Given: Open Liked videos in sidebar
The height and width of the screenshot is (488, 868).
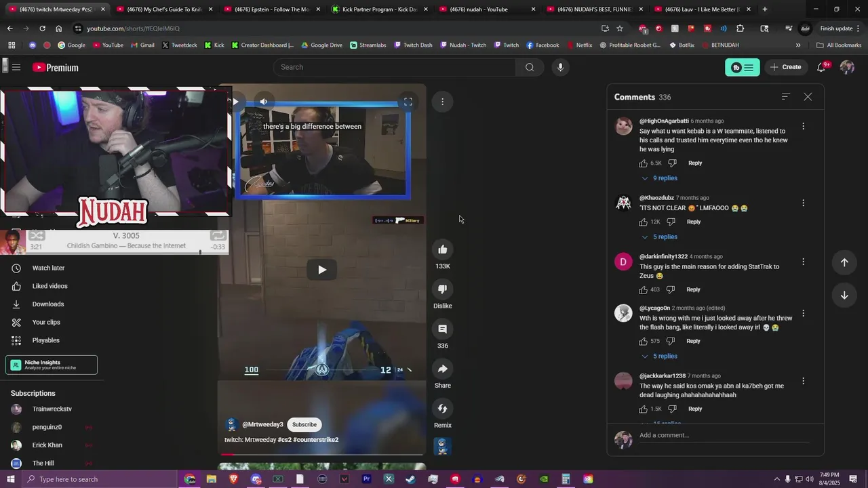Looking at the screenshot, I should (50, 286).
